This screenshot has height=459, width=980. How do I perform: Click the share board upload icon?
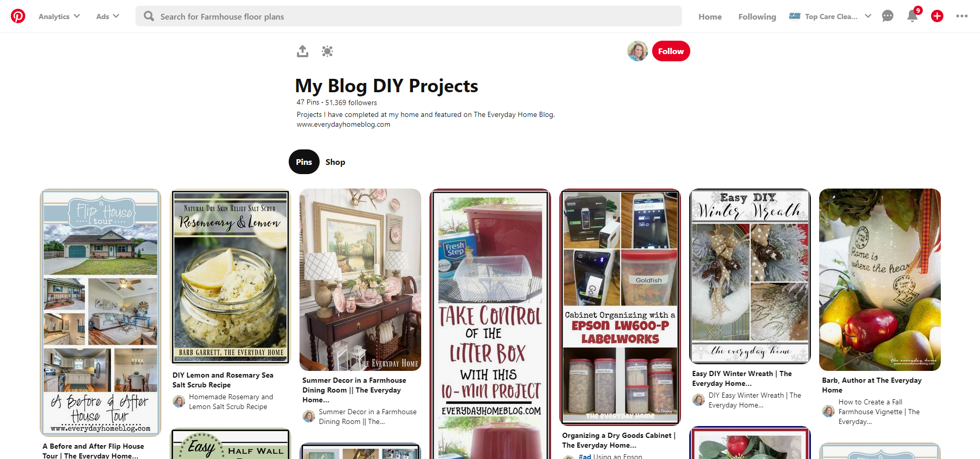click(x=303, y=51)
